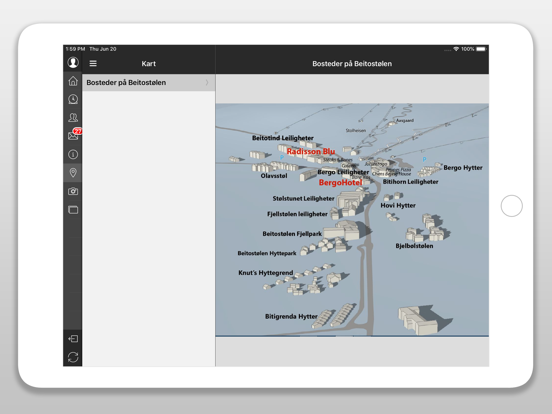Click Bergo Hytter map label
Viewport: 552px width, 414px height.
coord(463,168)
